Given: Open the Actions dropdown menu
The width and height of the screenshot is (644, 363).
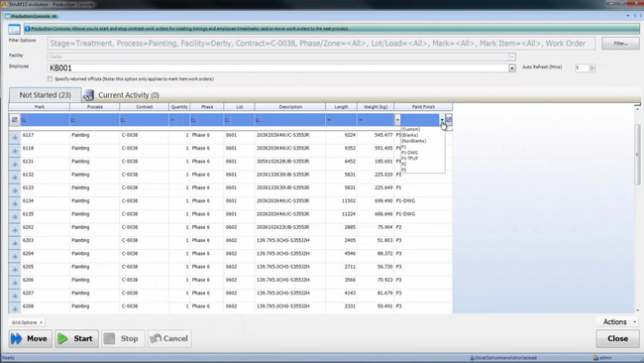Looking at the screenshot, I should [x=619, y=322].
